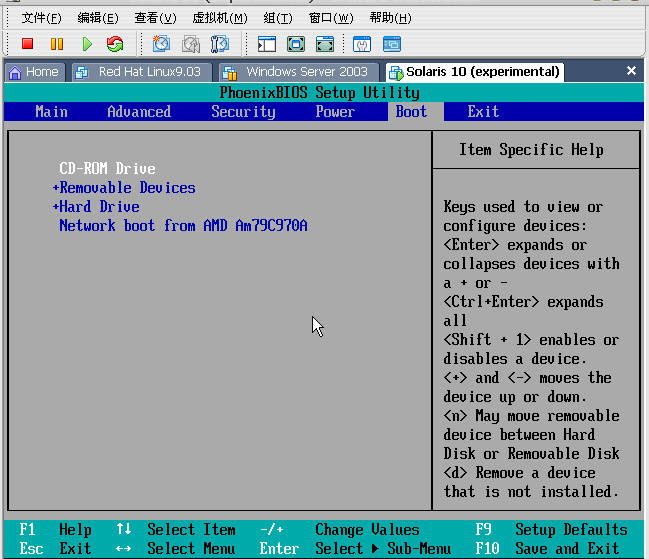
Task: Click the green Power On play icon
Action: tap(87, 44)
